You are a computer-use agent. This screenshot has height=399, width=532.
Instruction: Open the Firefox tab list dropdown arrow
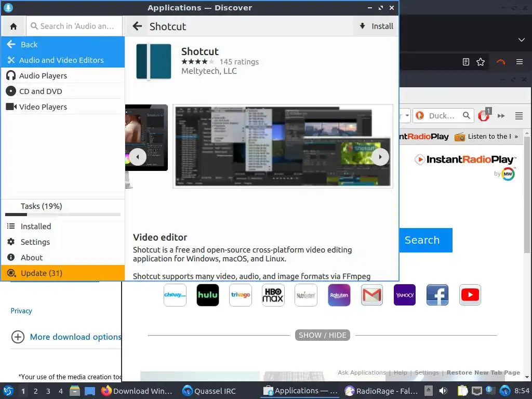[x=522, y=39]
